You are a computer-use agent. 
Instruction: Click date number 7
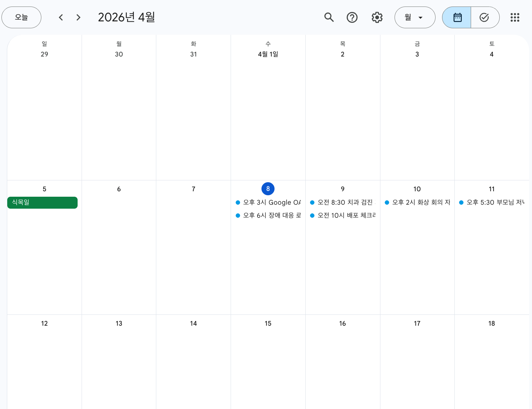[x=194, y=189]
